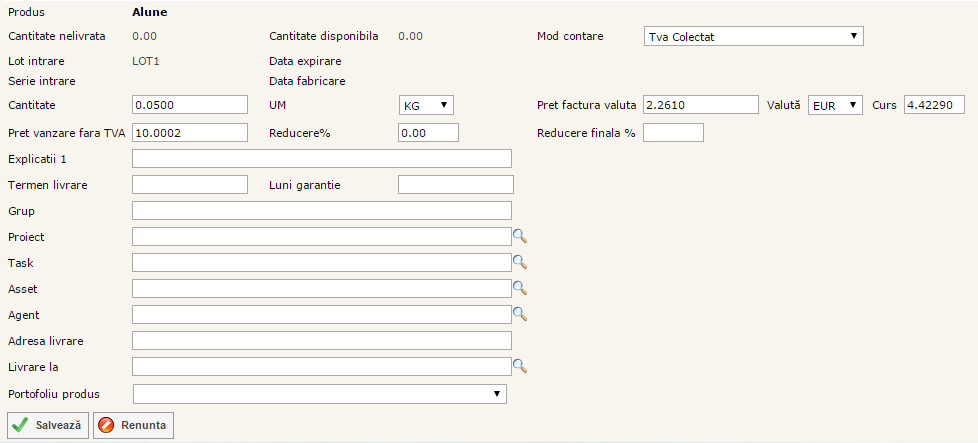Click the search icon next to Proiect field

[x=519, y=236]
